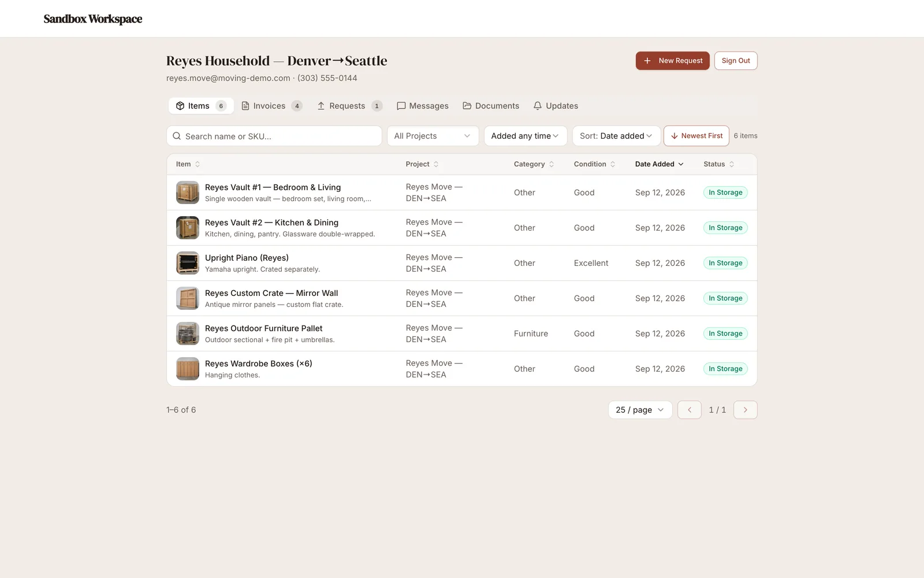Change the 25 / page dropdown
The image size is (924, 578).
click(x=640, y=410)
